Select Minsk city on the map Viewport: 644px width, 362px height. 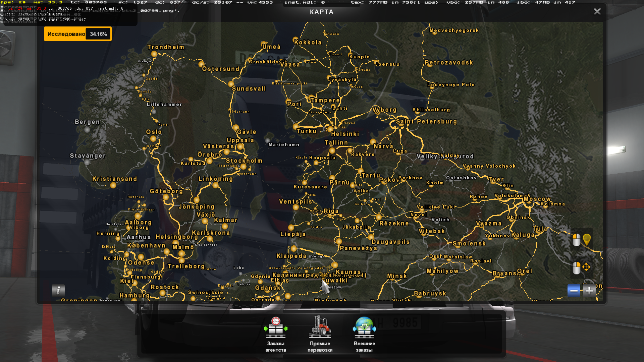coord(392,280)
